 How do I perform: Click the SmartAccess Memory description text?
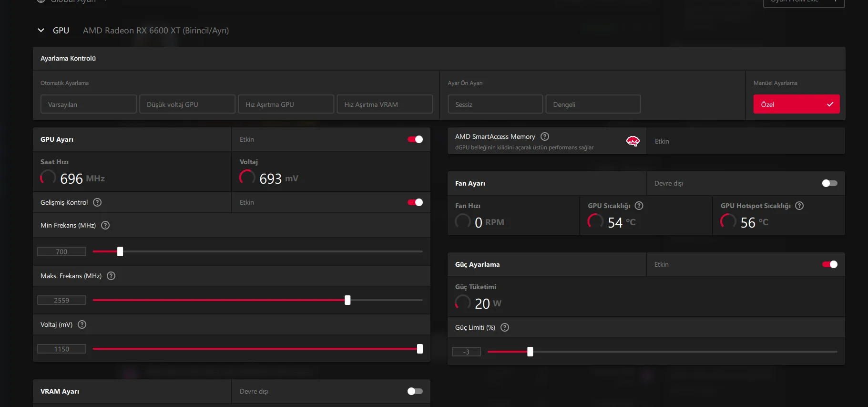coord(524,147)
